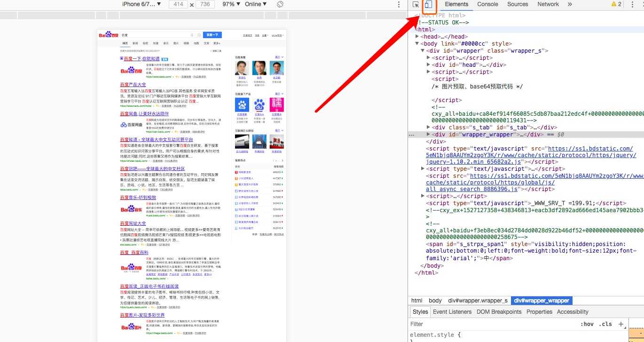Click the first executive portrait thumbnail

click(242, 68)
